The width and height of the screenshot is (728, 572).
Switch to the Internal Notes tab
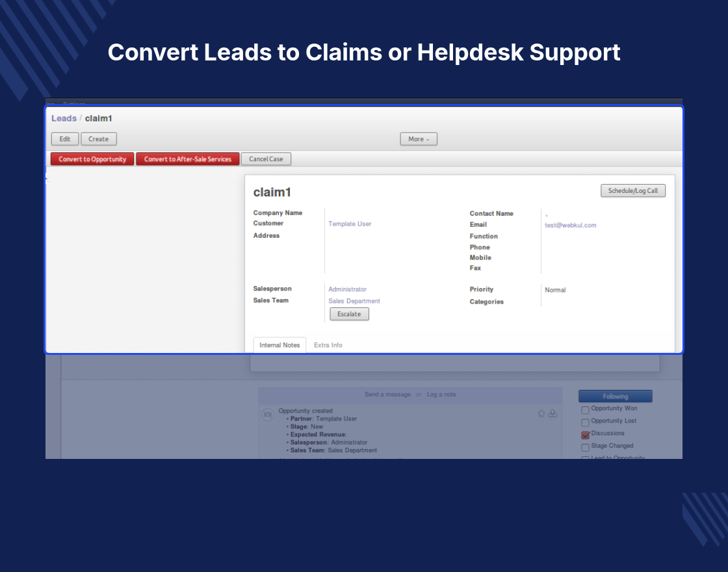pyautogui.click(x=279, y=345)
